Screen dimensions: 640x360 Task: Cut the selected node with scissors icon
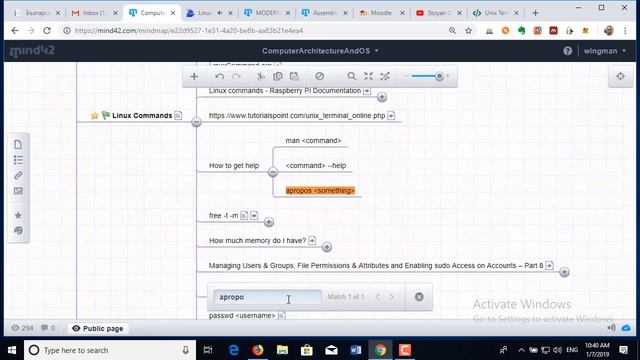pos(261,76)
